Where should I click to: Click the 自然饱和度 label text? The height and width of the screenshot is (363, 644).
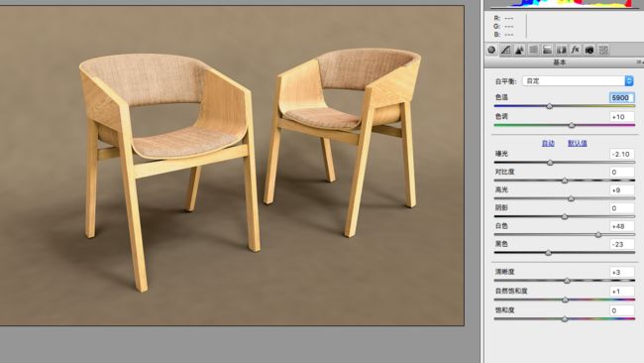(x=511, y=291)
